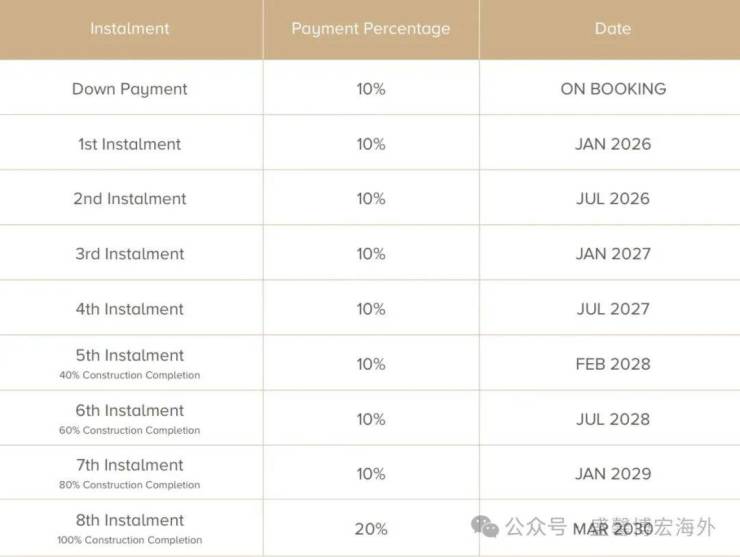This screenshot has width=740, height=557.
Task: Select the 100% Construction Completion note
Action: click(x=130, y=541)
